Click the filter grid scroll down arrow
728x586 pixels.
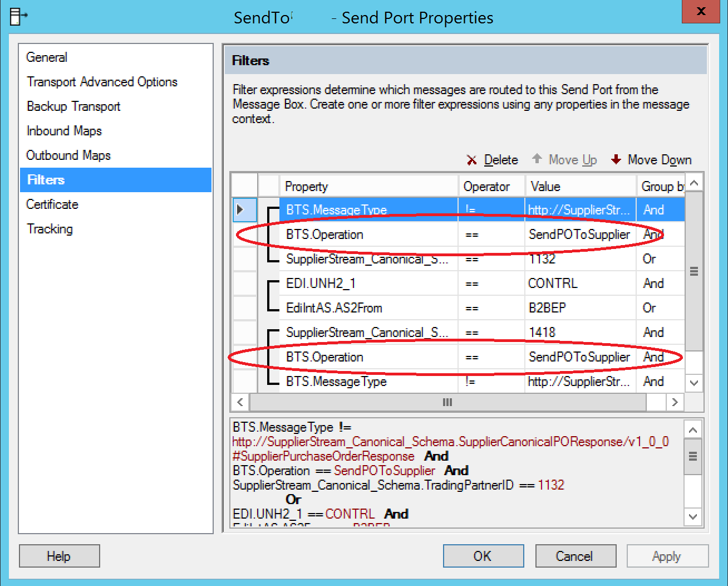tap(693, 383)
